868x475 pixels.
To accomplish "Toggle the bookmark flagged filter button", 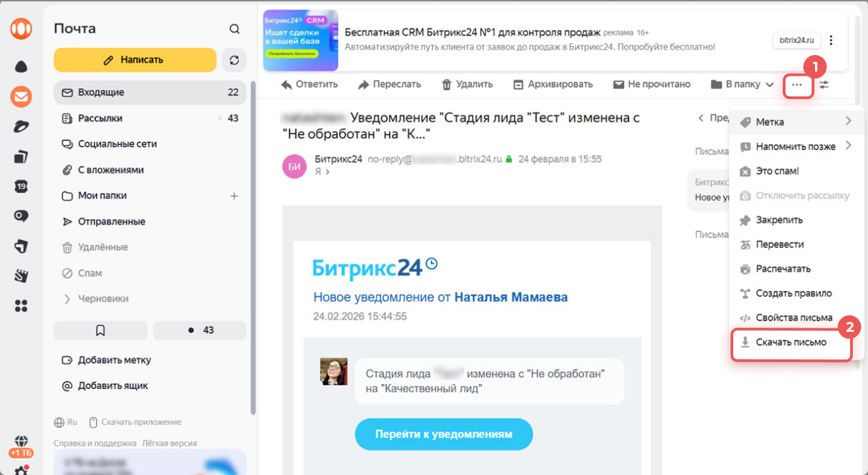I will (x=100, y=330).
